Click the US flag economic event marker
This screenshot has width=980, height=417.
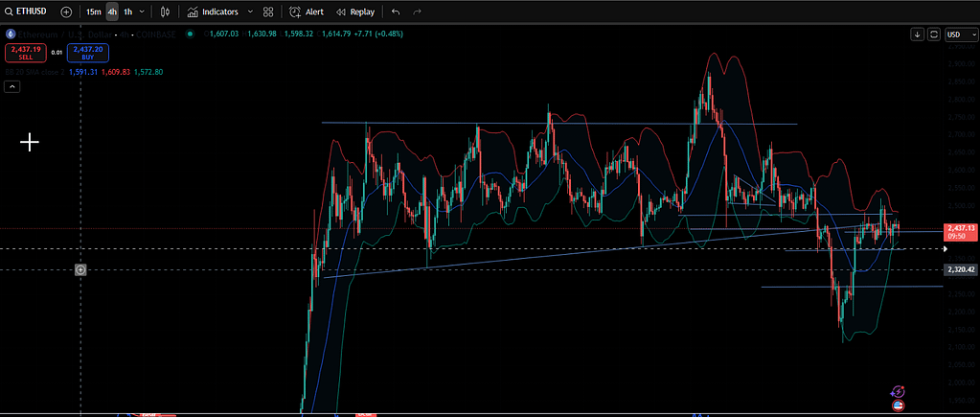(x=899, y=405)
